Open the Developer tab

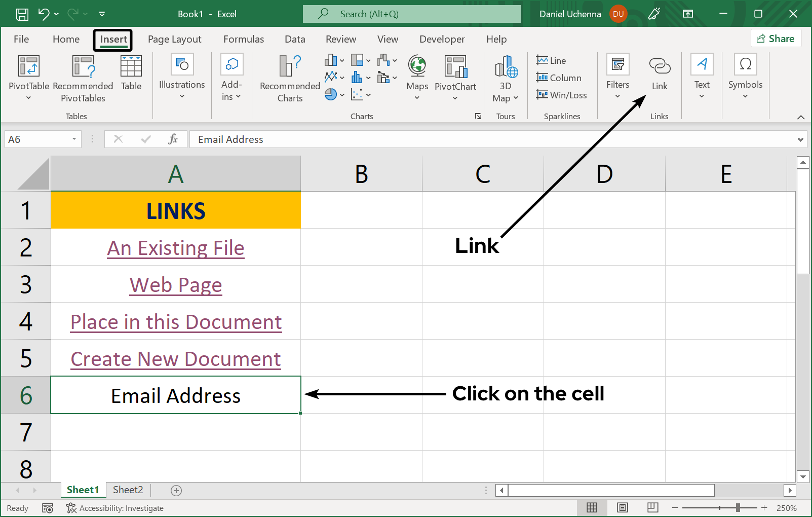(x=441, y=39)
